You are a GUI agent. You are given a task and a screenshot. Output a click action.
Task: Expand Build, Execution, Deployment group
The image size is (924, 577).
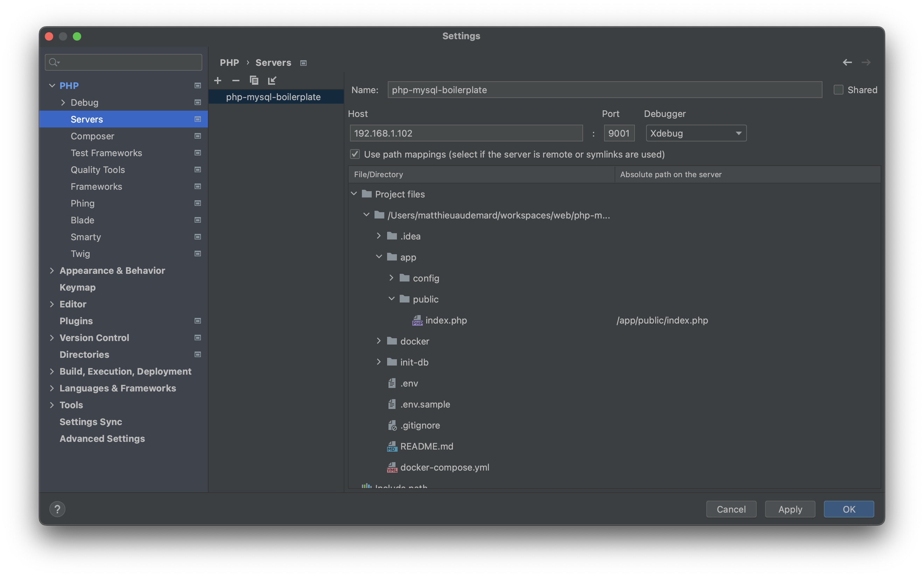click(52, 371)
